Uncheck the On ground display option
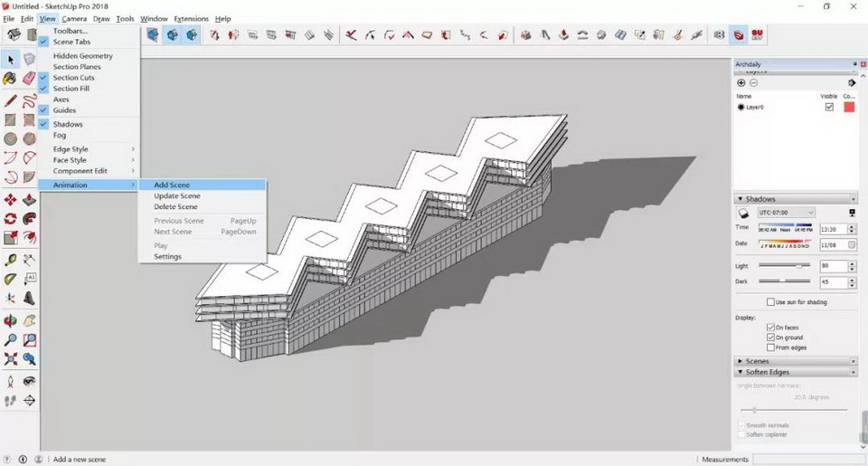Image resolution: width=868 pixels, height=466 pixels. [770, 338]
